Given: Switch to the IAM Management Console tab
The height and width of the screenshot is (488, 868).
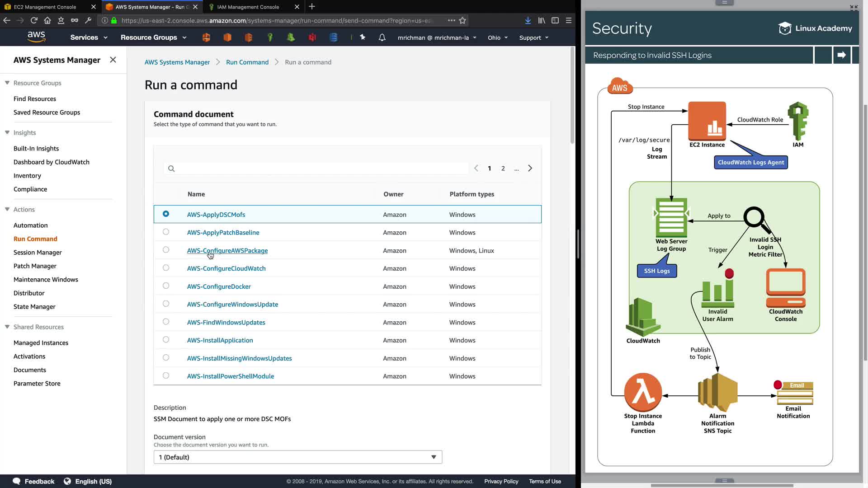Looking at the screenshot, I should [x=248, y=7].
